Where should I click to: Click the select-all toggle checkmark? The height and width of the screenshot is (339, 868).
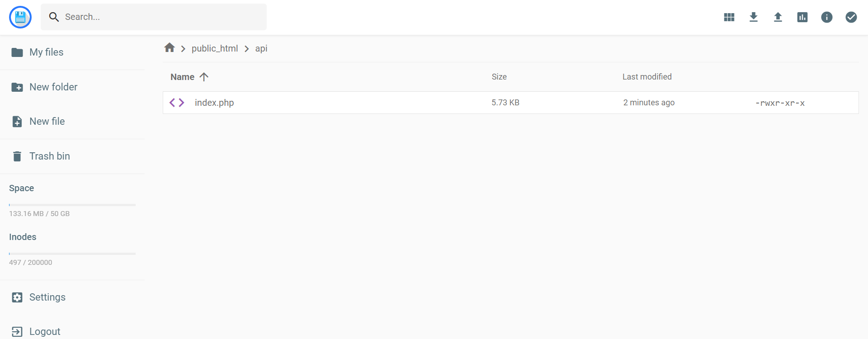(x=851, y=17)
